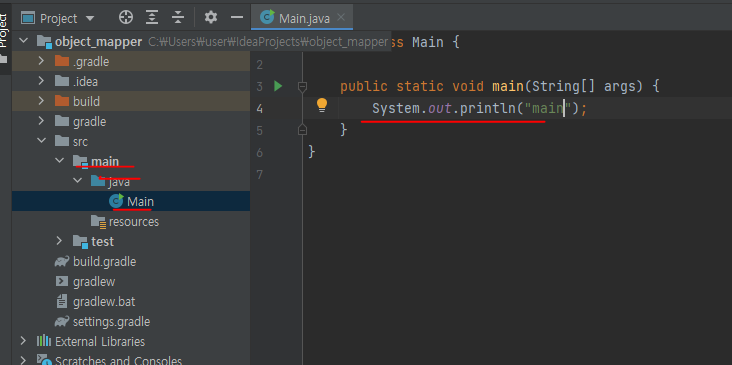Fold main method at line 3 marker
The image size is (732, 365).
click(x=302, y=86)
